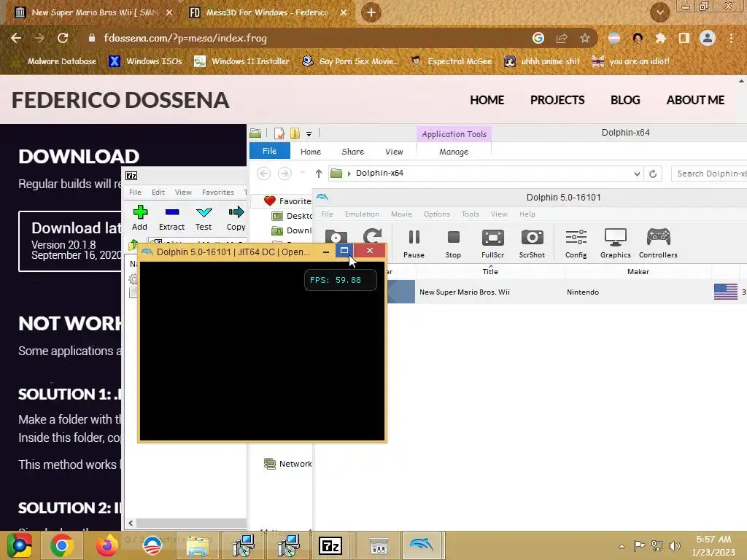Click the 7-Zip horizontal scrollbar left arrow
The width and height of the screenshot is (747, 560).
[131, 523]
